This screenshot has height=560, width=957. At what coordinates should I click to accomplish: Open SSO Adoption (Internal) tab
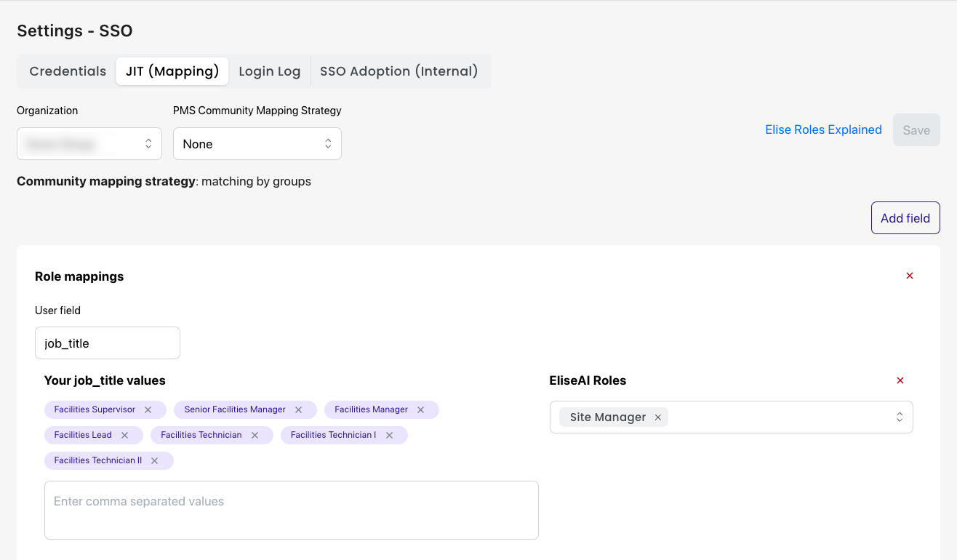coord(399,71)
